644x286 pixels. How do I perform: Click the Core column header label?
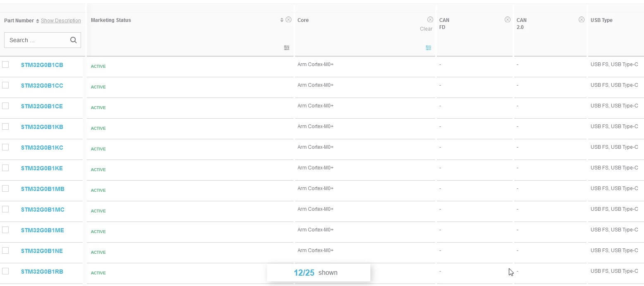click(x=303, y=20)
